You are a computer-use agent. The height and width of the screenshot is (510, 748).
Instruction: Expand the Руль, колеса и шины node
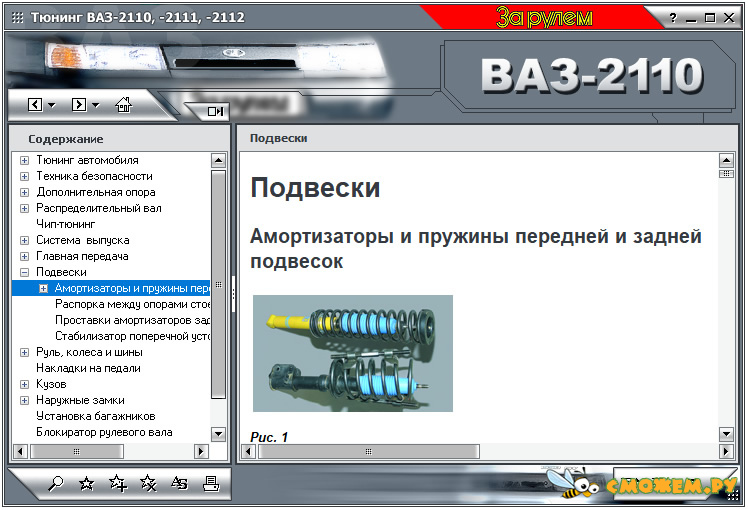(24, 353)
